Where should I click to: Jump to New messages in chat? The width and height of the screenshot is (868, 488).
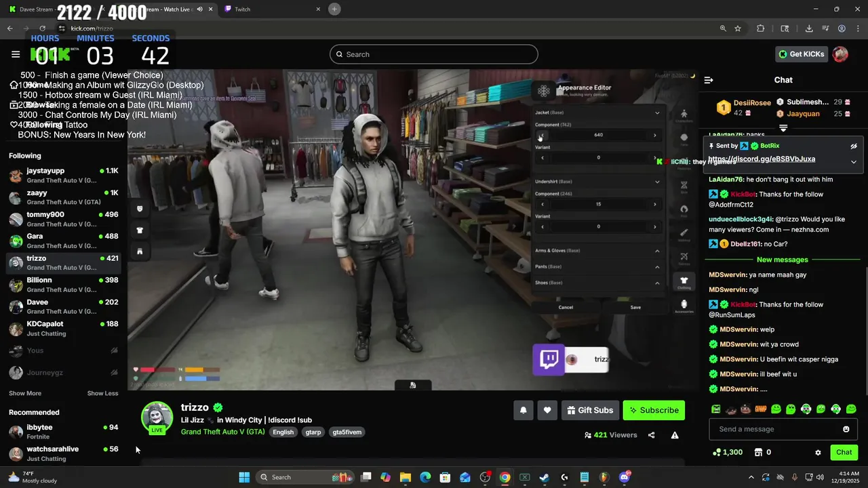click(x=783, y=260)
